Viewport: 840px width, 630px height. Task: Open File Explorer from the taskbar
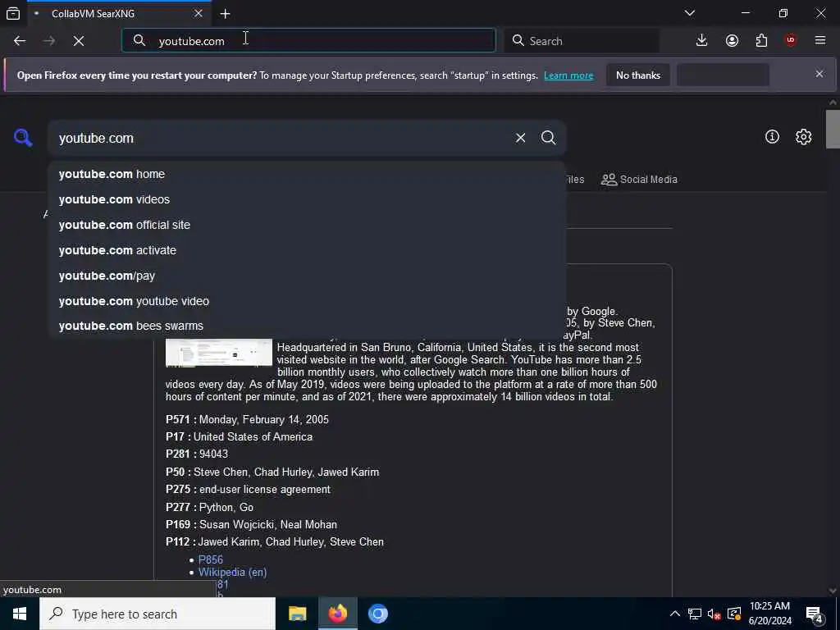coord(297,614)
